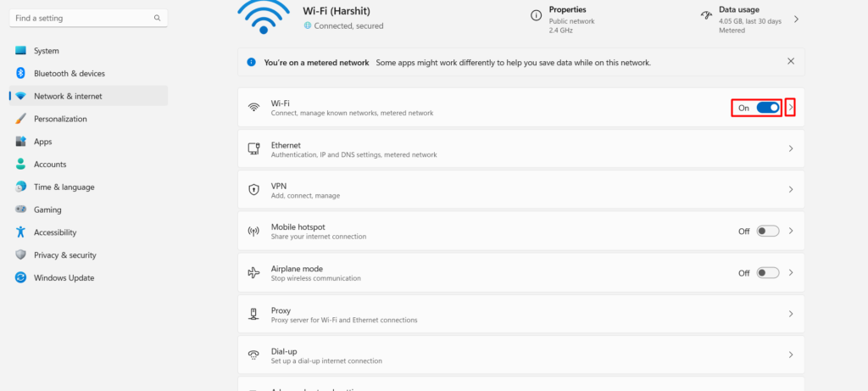The height and width of the screenshot is (391, 868).
Task: Open Ethernet settings via its chevron
Action: point(791,148)
